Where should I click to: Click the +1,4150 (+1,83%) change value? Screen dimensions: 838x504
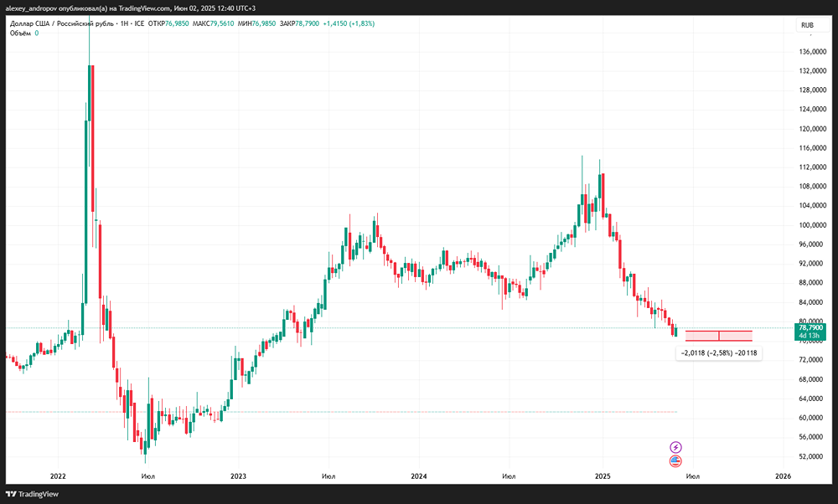[349, 23]
